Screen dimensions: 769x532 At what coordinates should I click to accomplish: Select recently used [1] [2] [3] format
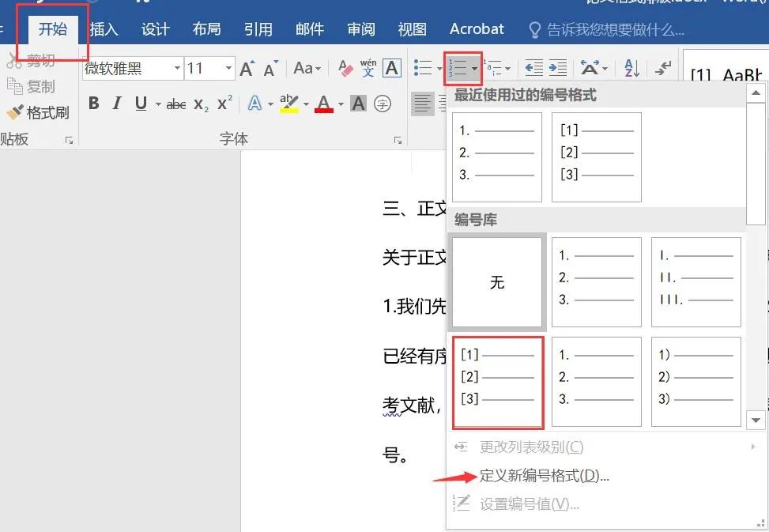(597, 157)
